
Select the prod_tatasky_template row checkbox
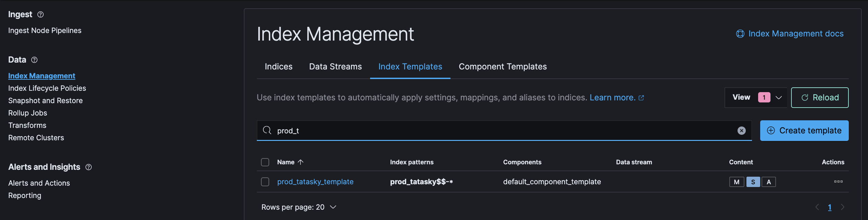coord(265,182)
